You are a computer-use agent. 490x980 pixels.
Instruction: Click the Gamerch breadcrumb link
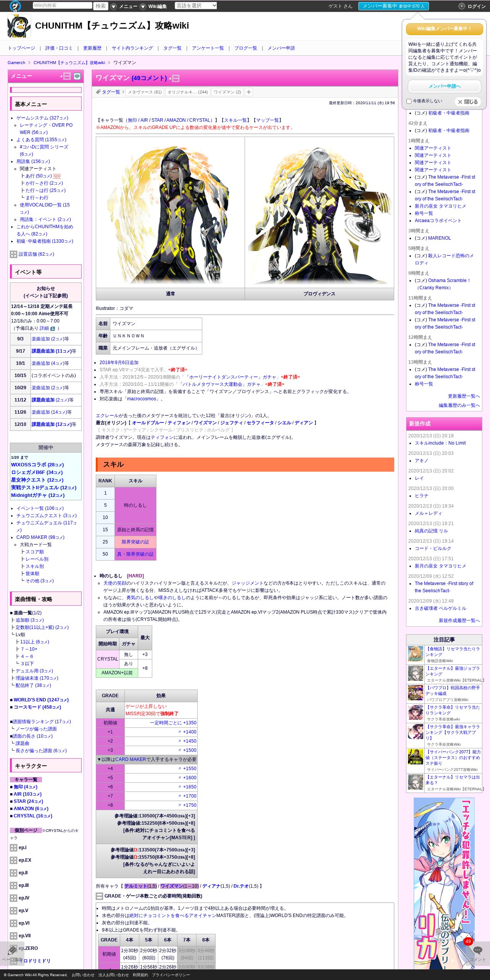[x=16, y=63]
